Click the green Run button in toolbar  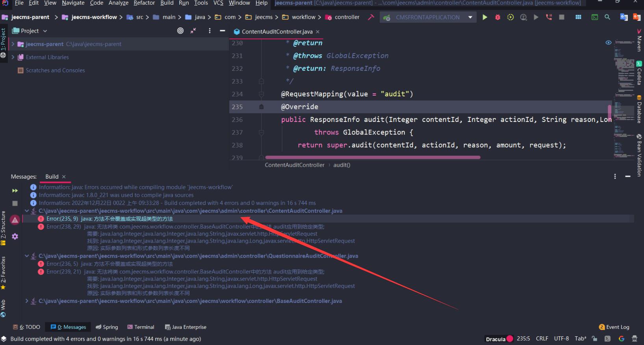coord(485,17)
